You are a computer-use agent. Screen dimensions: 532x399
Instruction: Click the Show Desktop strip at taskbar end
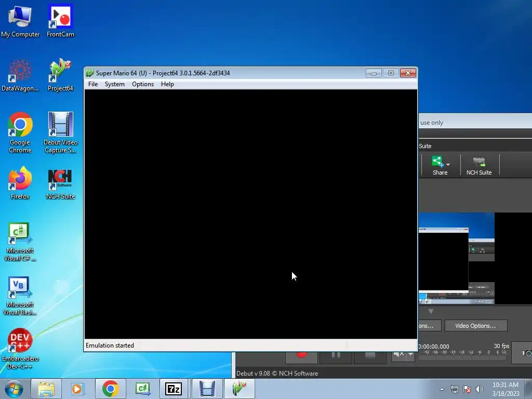(528, 389)
